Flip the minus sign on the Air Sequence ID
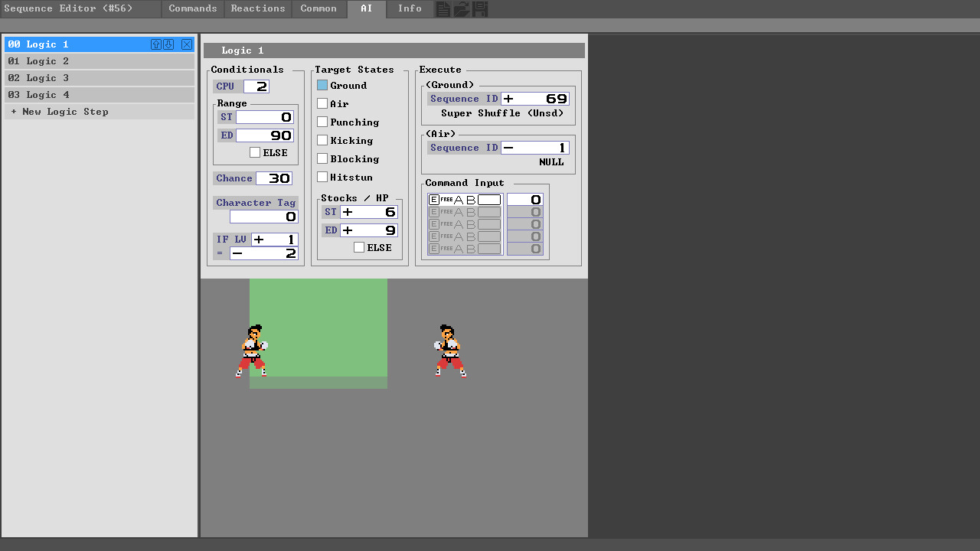 (x=508, y=147)
